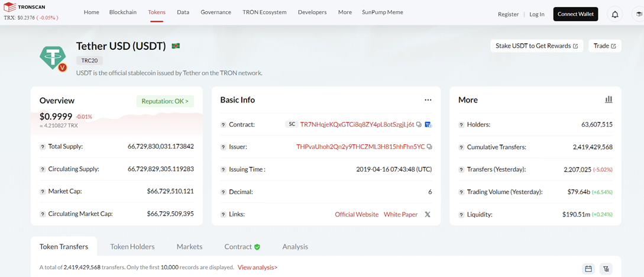Click the $0.9999 price value
The width and height of the screenshot is (644, 277).
[56, 117]
